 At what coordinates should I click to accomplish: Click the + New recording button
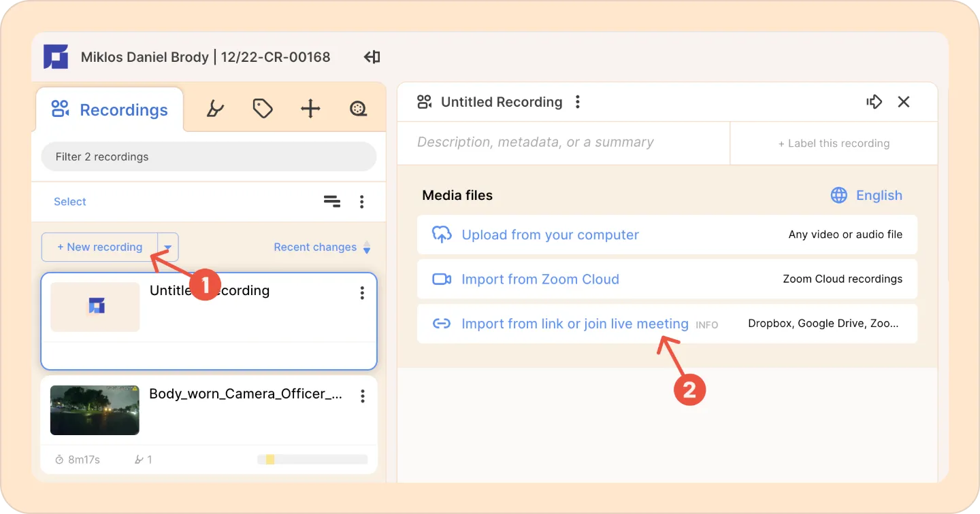100,247
